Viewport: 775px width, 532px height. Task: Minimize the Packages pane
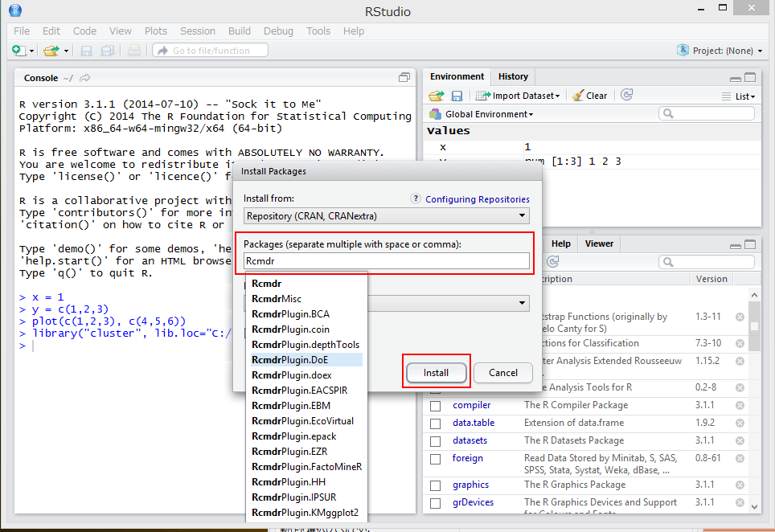735,245
